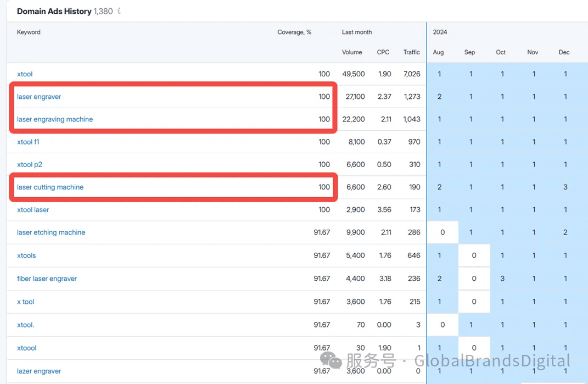Open the 'laser etching machine' keyword link
Screen dimensions: 588x384
[x=51, y=232]
